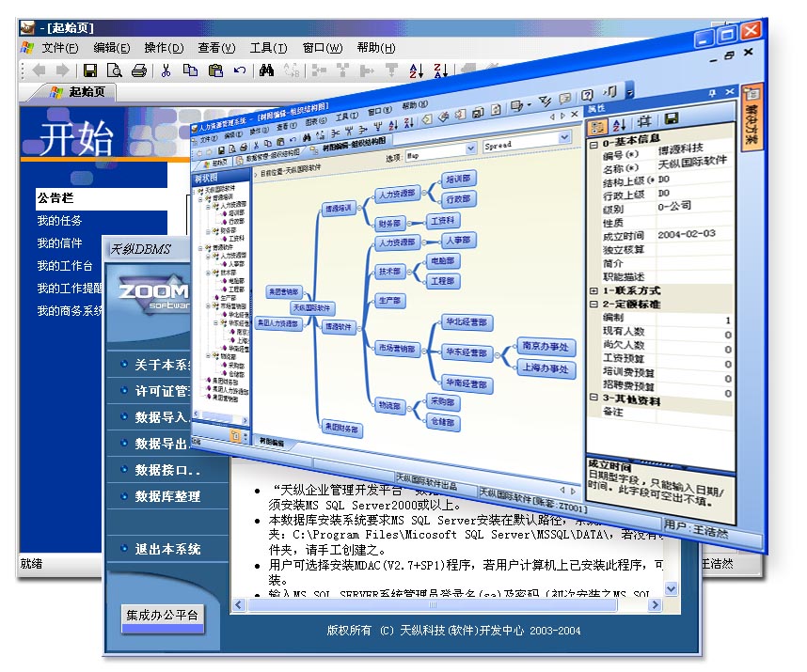Collapse the 0-基本信息 property group
This screenshot has height=672, width=807.
click(x=593, y=145)
